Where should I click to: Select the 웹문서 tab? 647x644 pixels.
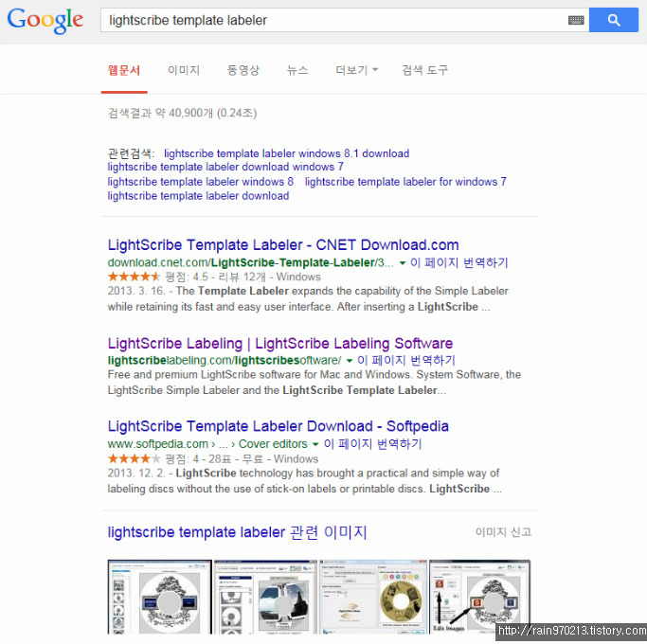coord(124,70)
